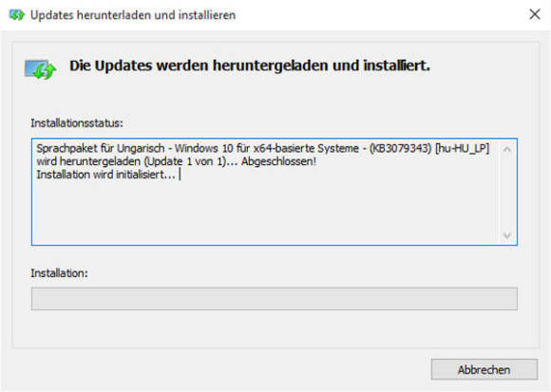Click the hu-HU_LP text in status box
The height and width of the screenshot is (392, 551).
[x=462, y=148]
